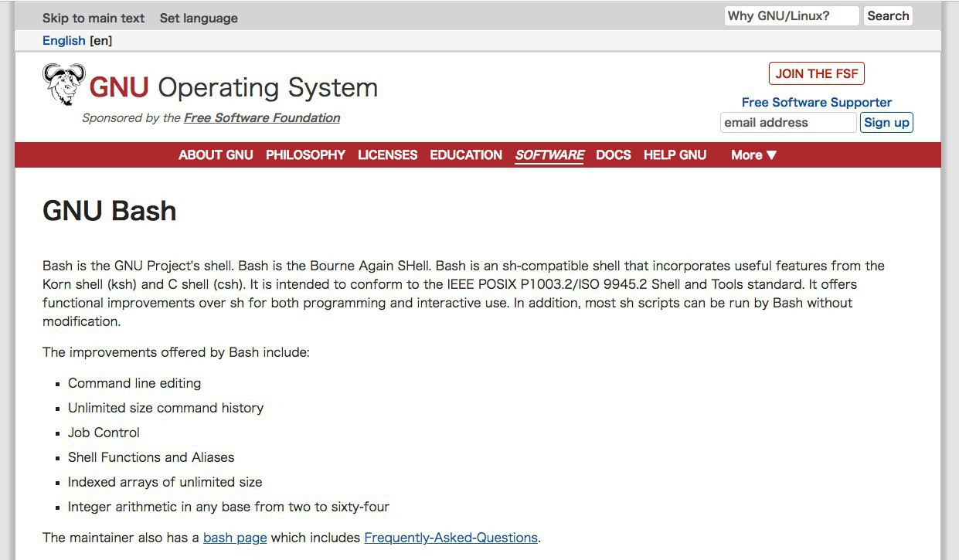959x560 pixels.
Task: Go to the PHILOSOPHY section
Action: click(x=305, y=154)
